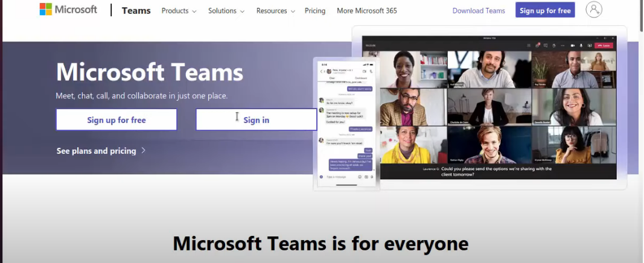644x263 pixels.
Task: Click the white Sign up for free hero button
Action: [116, 120]
